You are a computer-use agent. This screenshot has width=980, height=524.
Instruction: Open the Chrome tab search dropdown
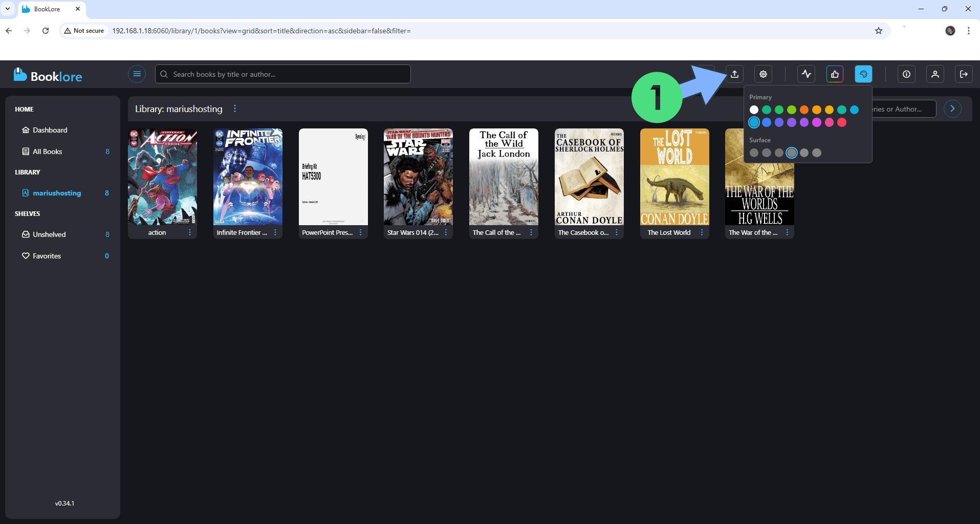click(x=8, y=9)
